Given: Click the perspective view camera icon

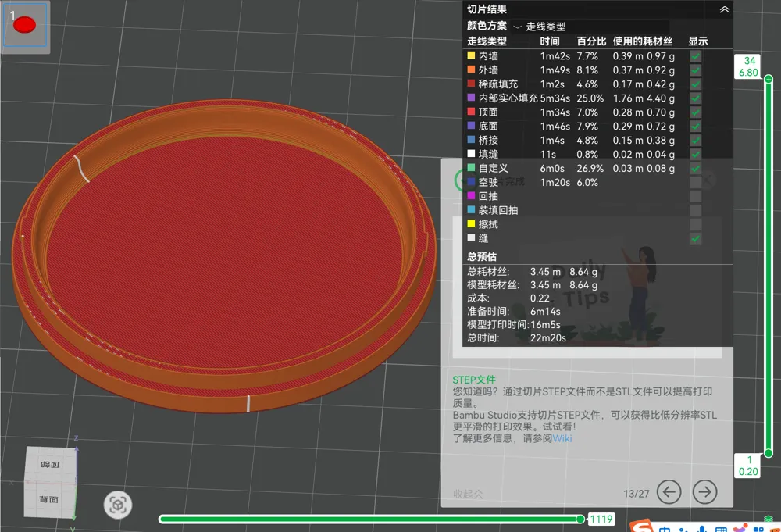Looking at the screenshot, I should (118, 505).
